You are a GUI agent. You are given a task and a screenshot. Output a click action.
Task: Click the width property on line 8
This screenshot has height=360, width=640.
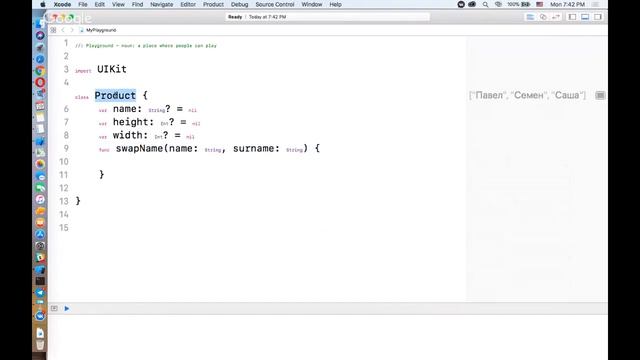pyautogui.click(x=128, y=135)
